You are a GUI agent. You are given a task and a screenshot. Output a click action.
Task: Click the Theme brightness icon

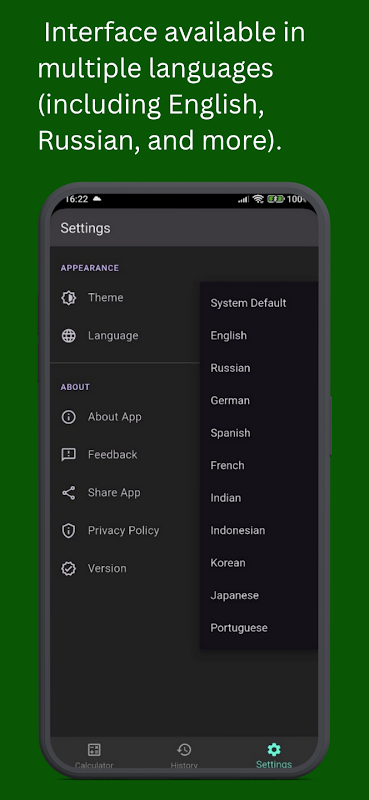tap(68, 298)
